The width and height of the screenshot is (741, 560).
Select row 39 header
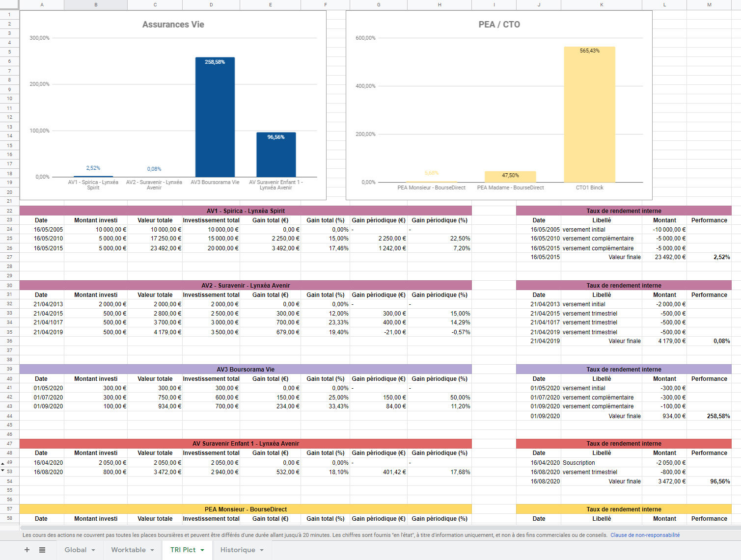pos(9,369)
